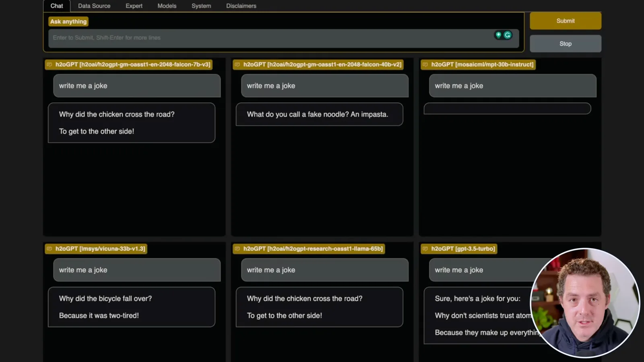The image size is (644, 362).
Task: Open the Models tab
Action: click(167, 6)
